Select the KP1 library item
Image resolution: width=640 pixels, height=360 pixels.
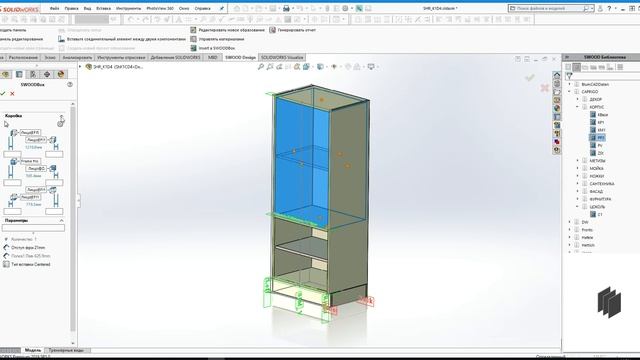tap(597, 122)
